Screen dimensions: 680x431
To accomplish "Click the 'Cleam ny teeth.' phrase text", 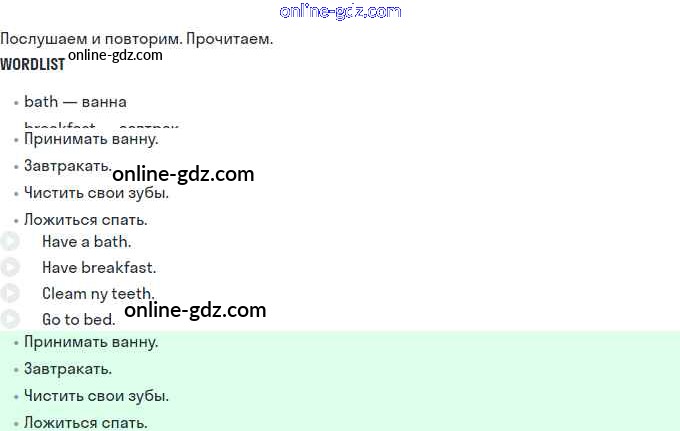I will (x=98, y=294).
